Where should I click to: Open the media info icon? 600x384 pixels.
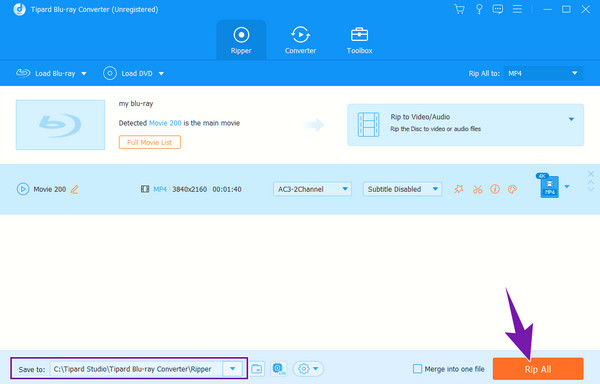(495, 189)
